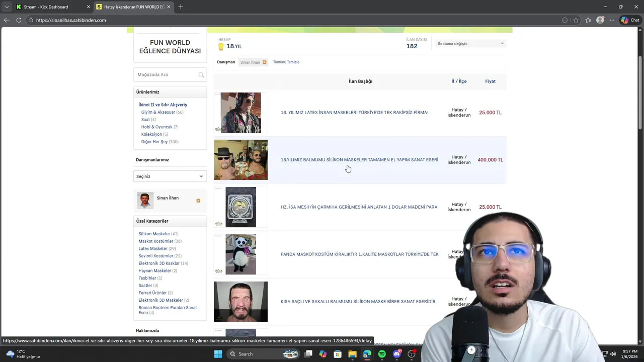Click the site info icon in address bar
The width and height of the screenshot is (644, 362).
click(x=31, y=20)
